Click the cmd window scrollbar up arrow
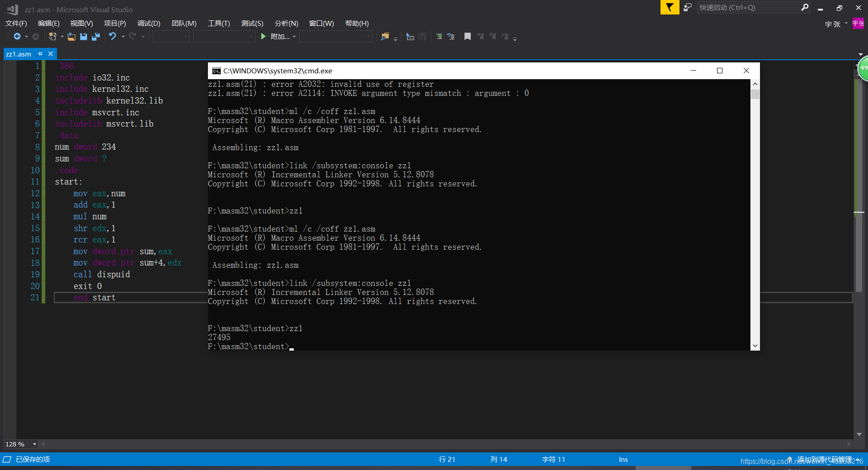The width and height of the screenshot is (868, 470). (755, 84)
